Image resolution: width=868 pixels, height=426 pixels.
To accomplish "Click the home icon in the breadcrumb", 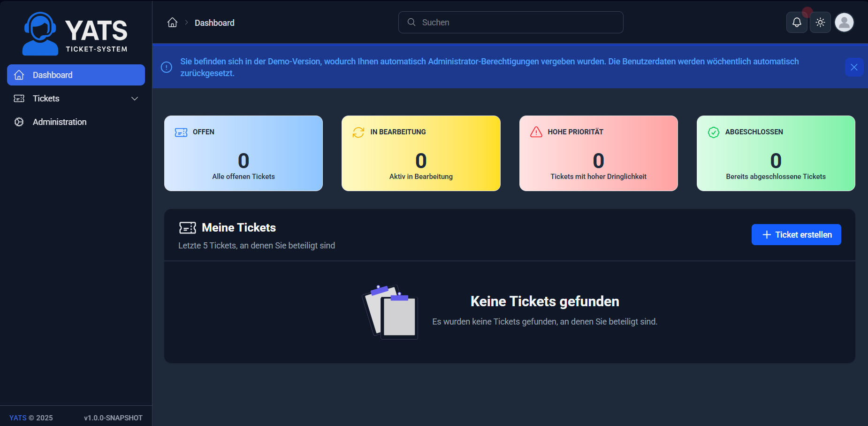I will point(172,22).
